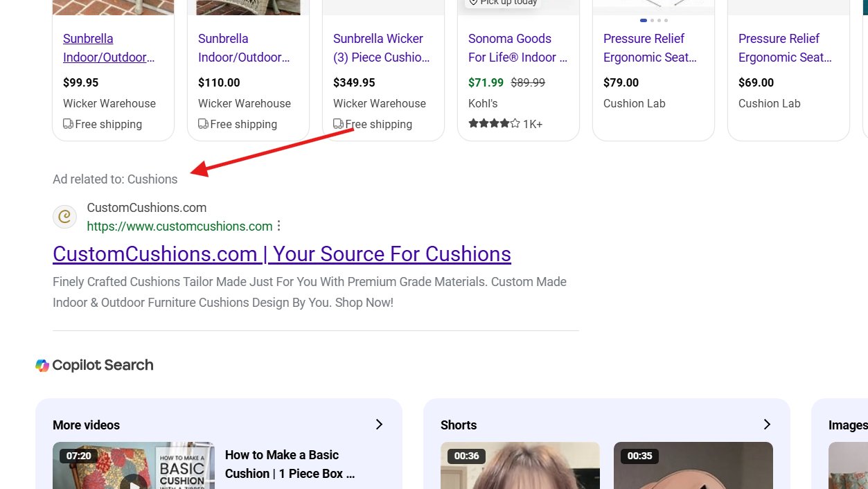Screen dimensions: 868x489
Task: Click the green customcushions.com URL
Action: (x=179, y=226)
